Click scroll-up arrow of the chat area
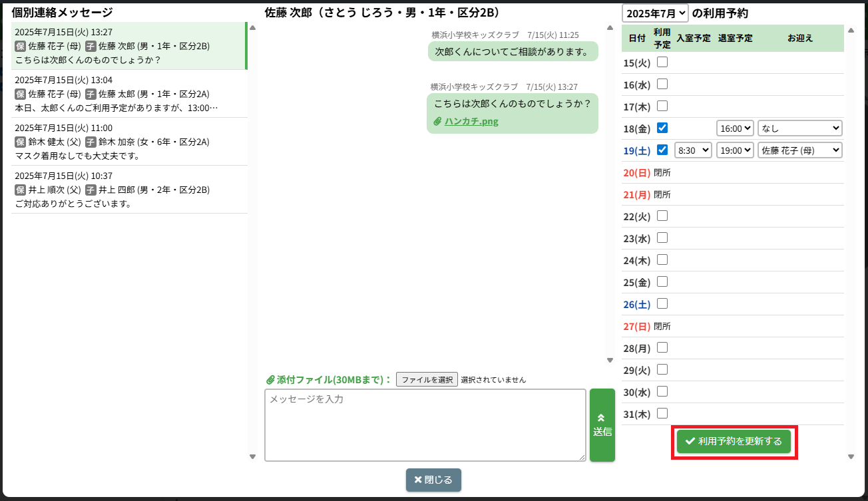The height and width of the screenshot is (501, 868). coord(610,28)
